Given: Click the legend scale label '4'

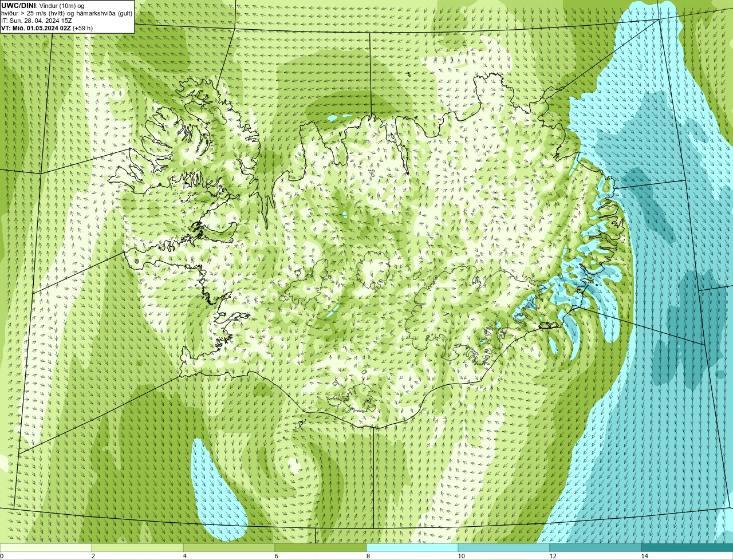Looking at the screenshot, I should (185, 556).
